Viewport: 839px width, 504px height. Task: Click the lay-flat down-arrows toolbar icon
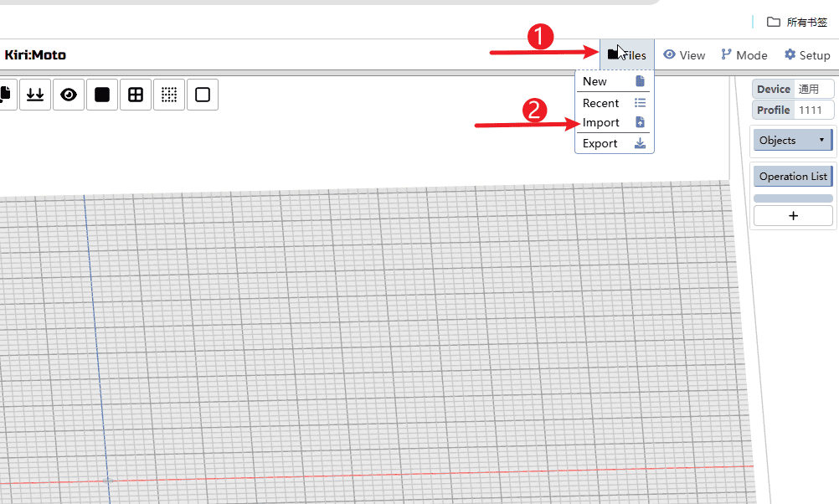coord(35,95)
